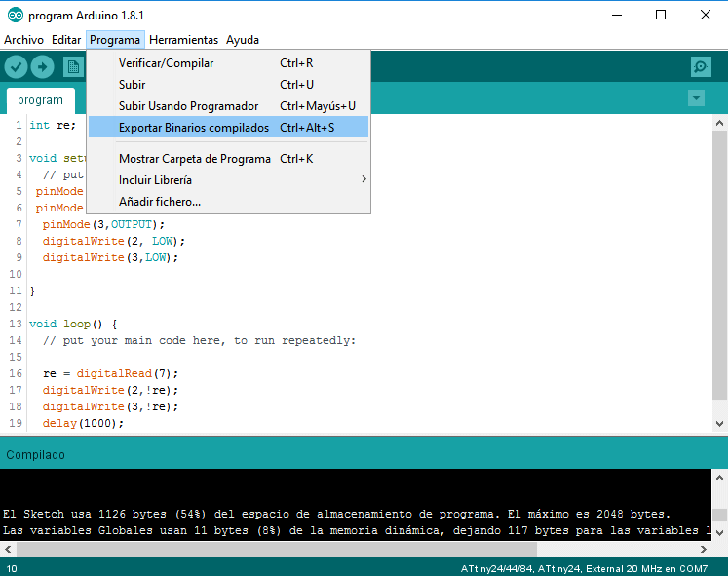Viewport: 728px width, 576px height.
Task: Select Mostrar Carpeta de Programa
Action: pyautogui.click(x=228, y=159)
